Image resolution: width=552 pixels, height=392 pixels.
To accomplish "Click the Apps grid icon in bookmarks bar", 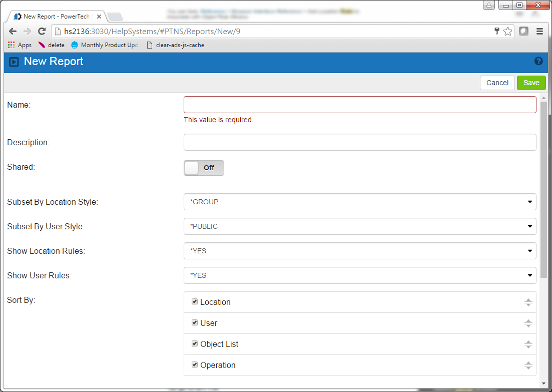I will coord(12,45).
